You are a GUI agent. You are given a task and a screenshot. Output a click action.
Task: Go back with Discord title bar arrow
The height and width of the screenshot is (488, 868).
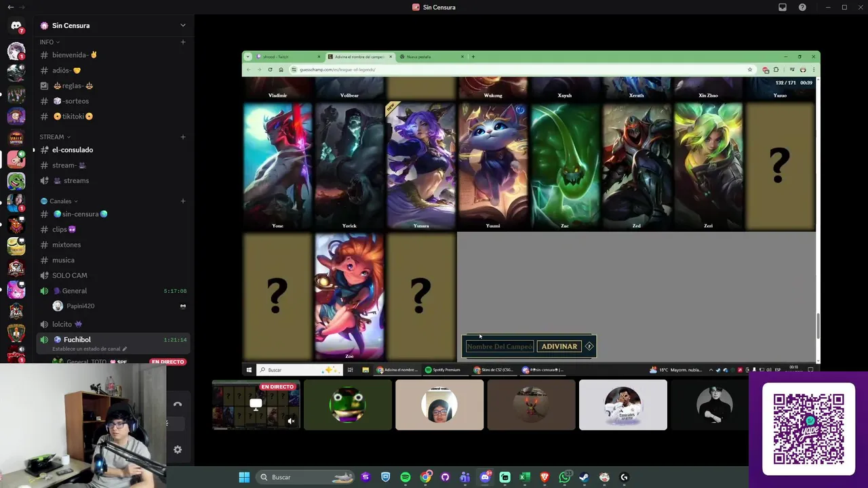click(x=10, y=7)
